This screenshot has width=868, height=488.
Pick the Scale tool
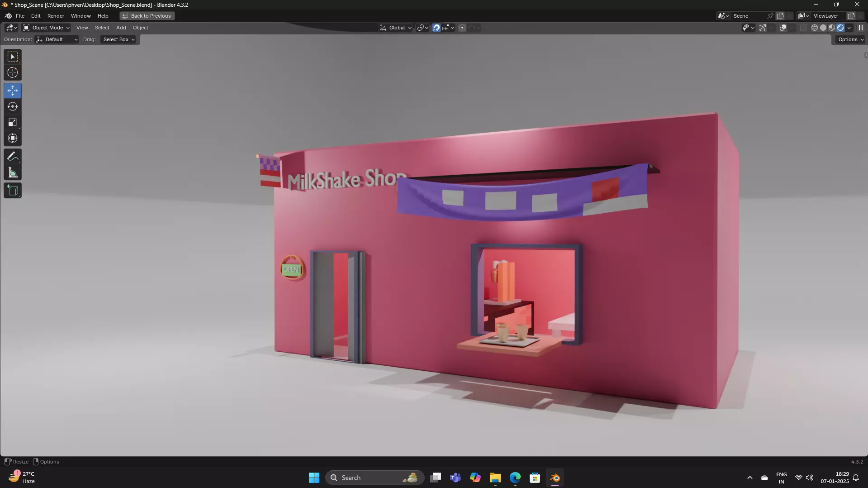pyautogui.click(x=13, y=122)
